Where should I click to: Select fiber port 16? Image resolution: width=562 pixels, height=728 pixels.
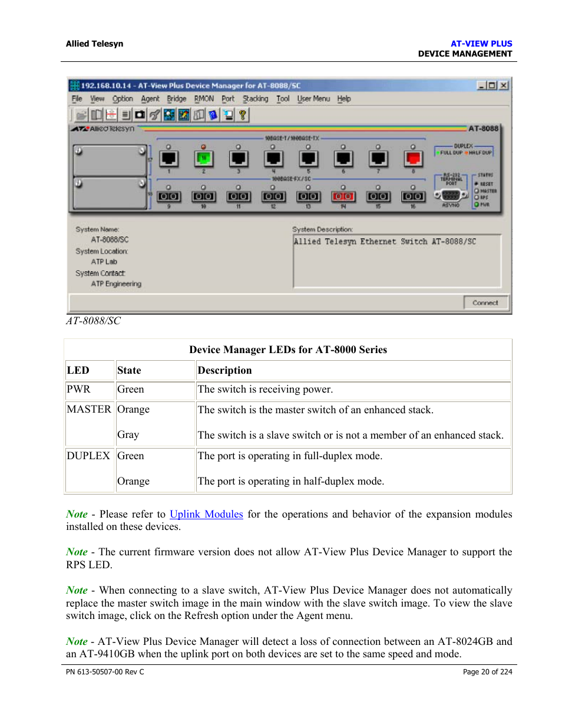[413, 196]
